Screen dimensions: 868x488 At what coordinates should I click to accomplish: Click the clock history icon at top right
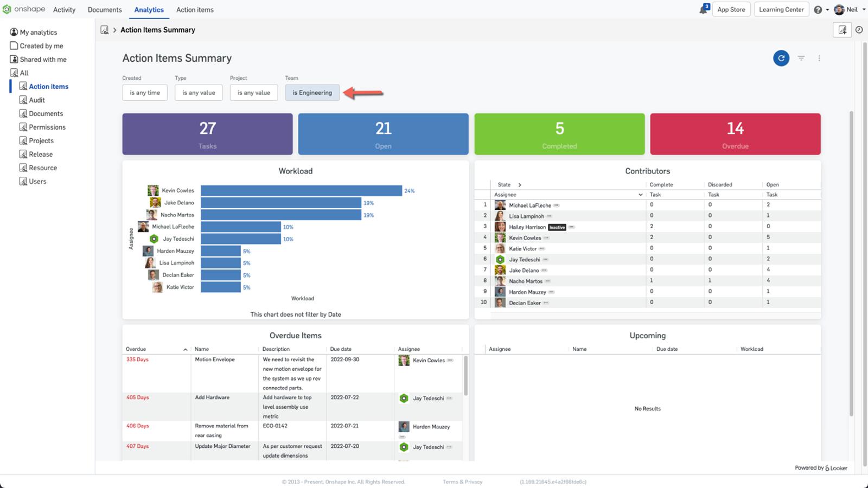(859, 30)
